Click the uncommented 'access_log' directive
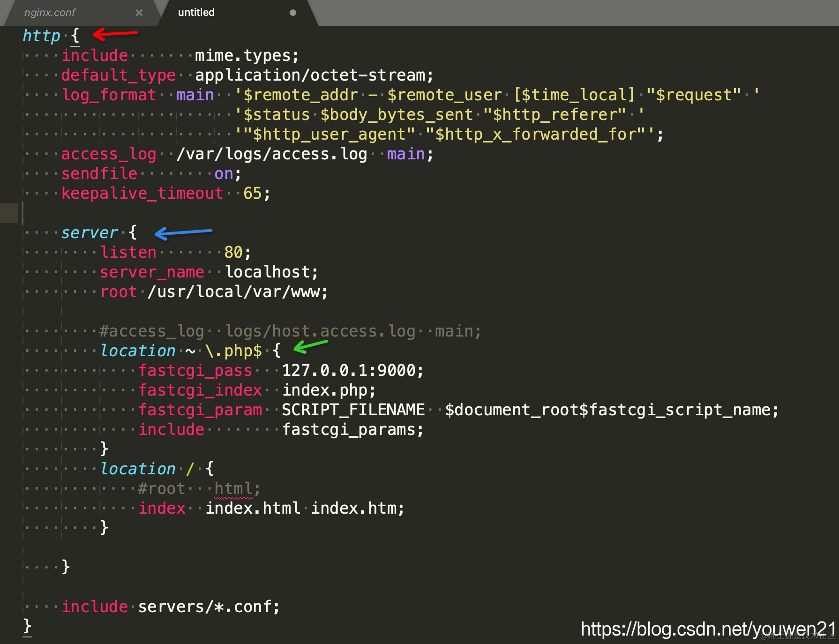The width and height of the screenshot is (839, 644). click(x=109, y=154)
